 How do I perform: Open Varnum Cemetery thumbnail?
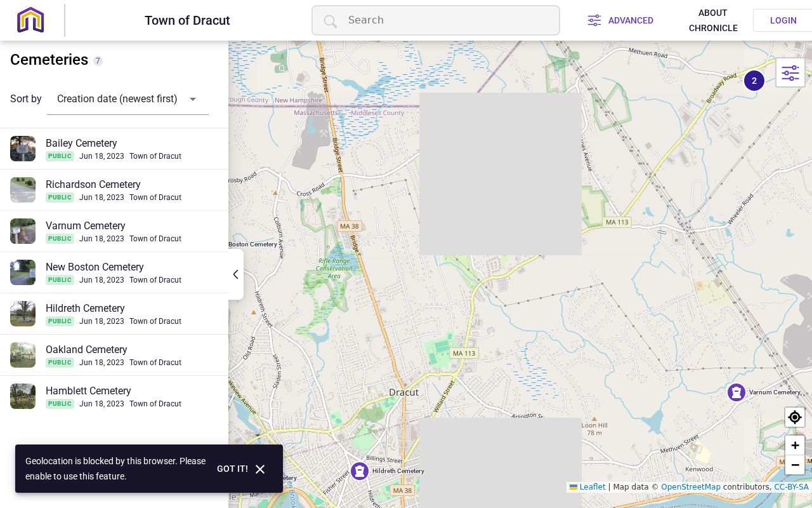click(23, 231)
